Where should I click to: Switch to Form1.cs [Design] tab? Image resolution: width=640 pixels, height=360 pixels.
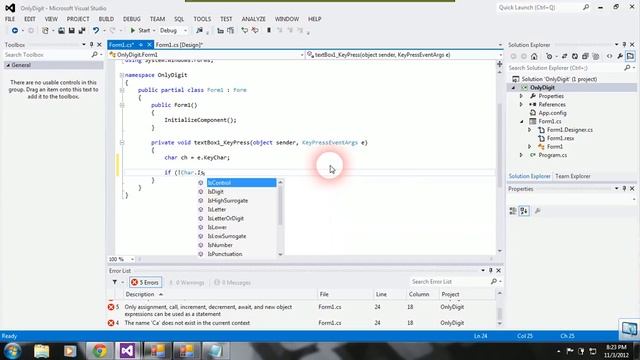click(x=179, y=45)
